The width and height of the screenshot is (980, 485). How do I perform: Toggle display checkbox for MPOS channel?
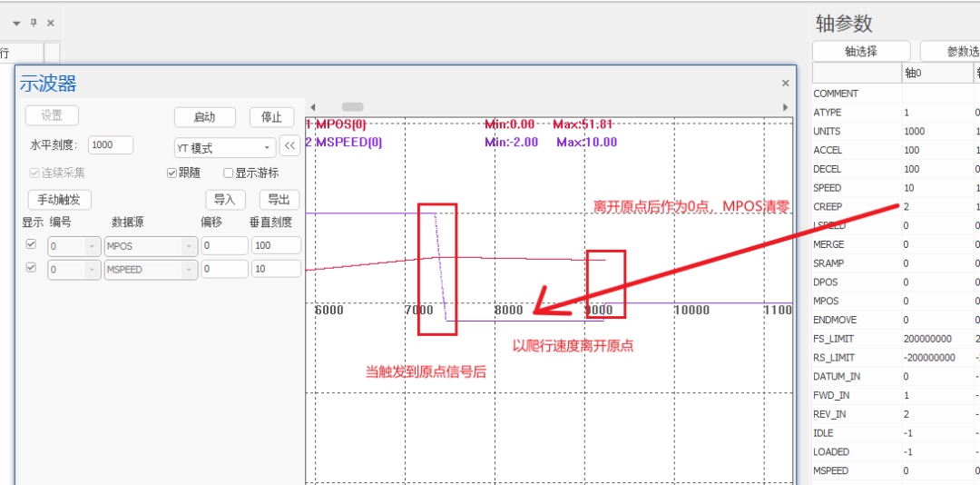tap(31, 244)
